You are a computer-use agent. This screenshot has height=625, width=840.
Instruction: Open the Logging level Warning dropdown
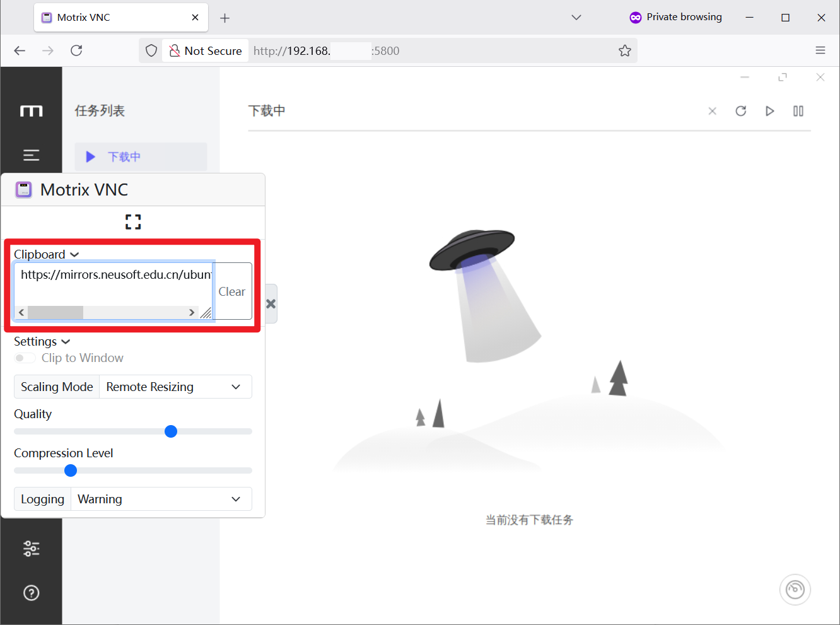(x=161, y=499)
